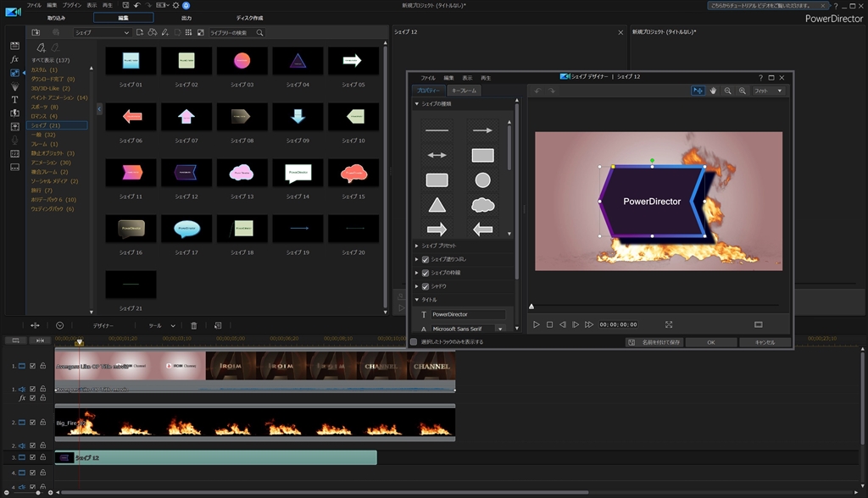Click the Designer button above timeline
The height and width of the screenshot is (498, 868).
tap(103, 326)
